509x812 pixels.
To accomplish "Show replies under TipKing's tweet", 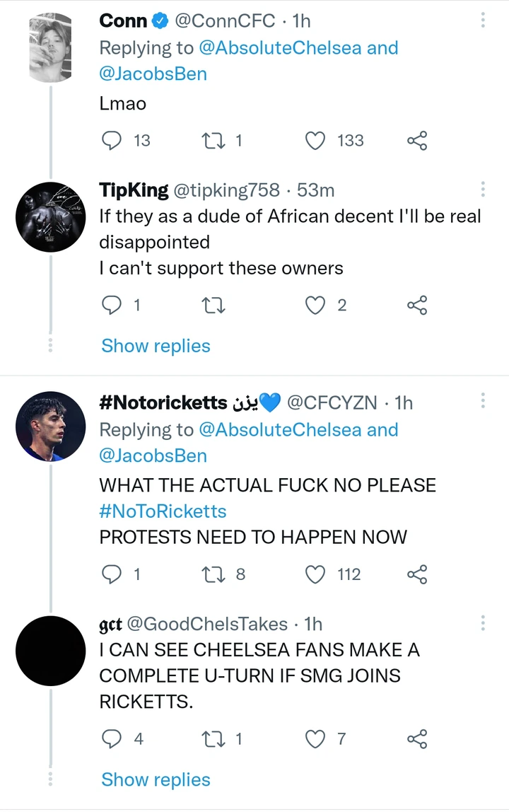I will click(156, 346).
